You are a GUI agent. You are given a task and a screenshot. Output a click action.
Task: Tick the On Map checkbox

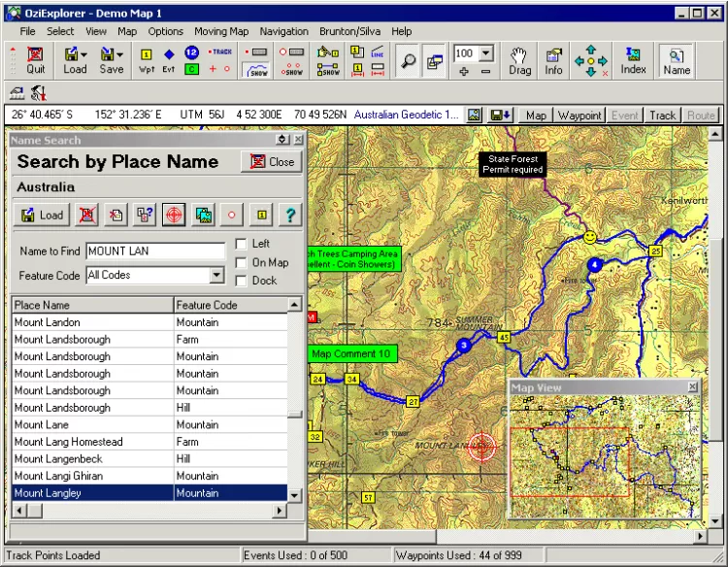[241, 262]
